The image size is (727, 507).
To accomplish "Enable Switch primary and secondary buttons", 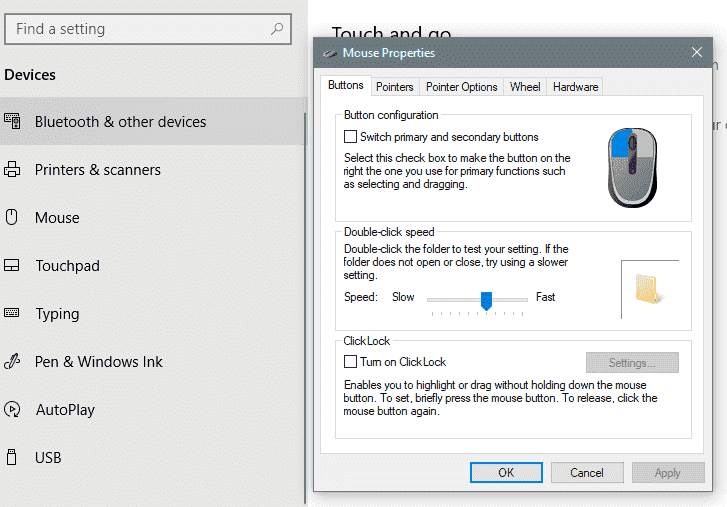I will coord(351,137).
